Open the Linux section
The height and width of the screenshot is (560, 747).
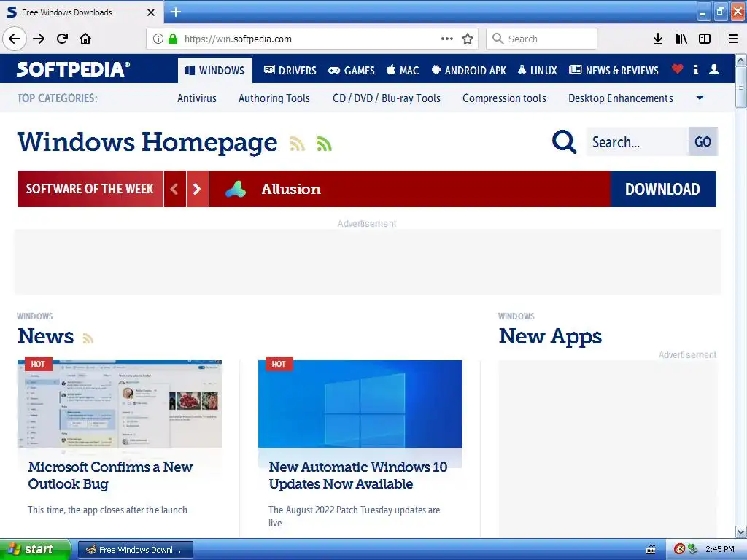[x=538, y=71]
